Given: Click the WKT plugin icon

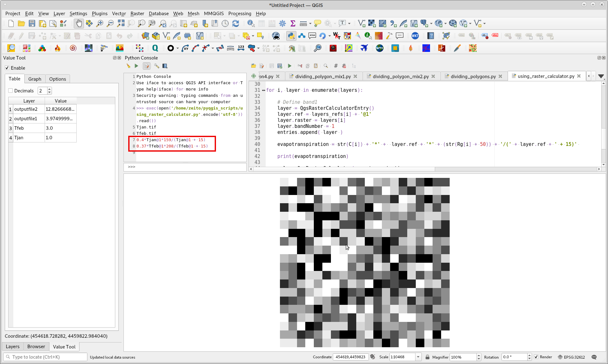Looking at the screenshot, I should [415, 36].
